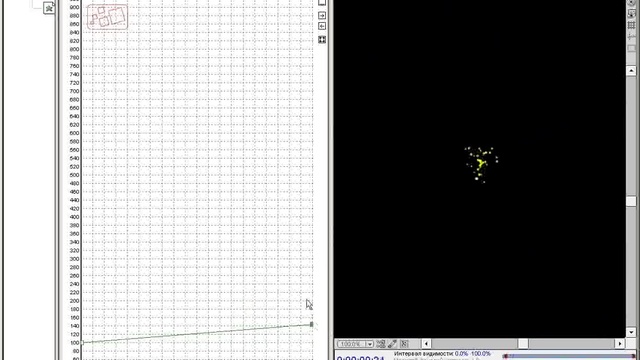Click the icon above the grid icon in preview toolbar
Image resolution: width=640 pixels, height=360 pixels.
pos(631,14)
